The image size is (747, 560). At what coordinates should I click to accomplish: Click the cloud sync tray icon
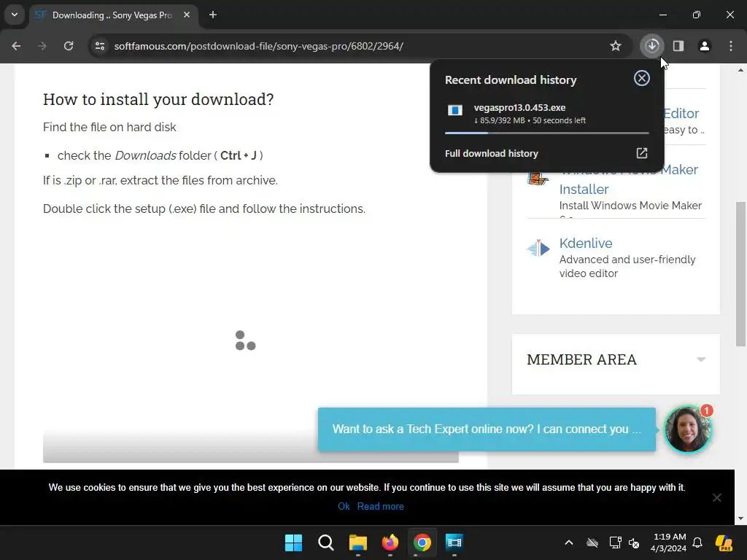coord(592,542)
